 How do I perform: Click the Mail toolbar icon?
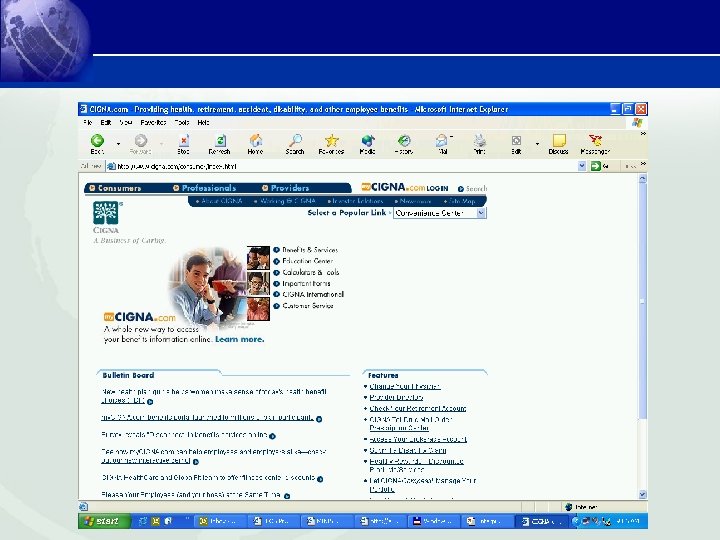pos(442,144)
